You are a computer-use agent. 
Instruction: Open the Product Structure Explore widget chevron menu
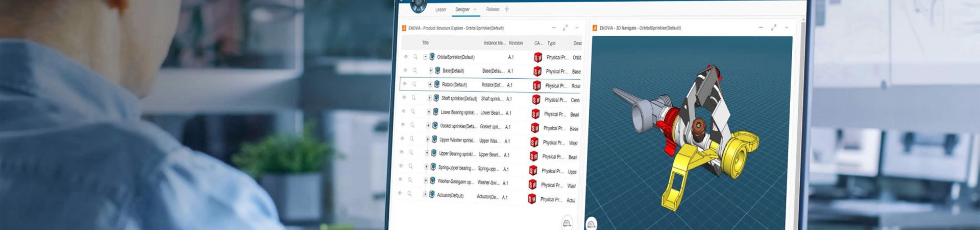[577, 28]
